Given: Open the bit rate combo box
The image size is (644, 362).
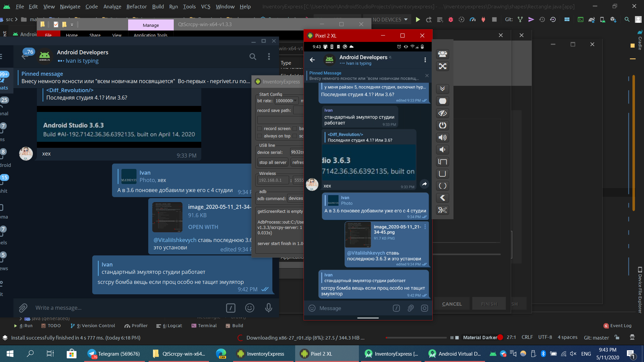Looking at the screenshot, I should (286, 101).
